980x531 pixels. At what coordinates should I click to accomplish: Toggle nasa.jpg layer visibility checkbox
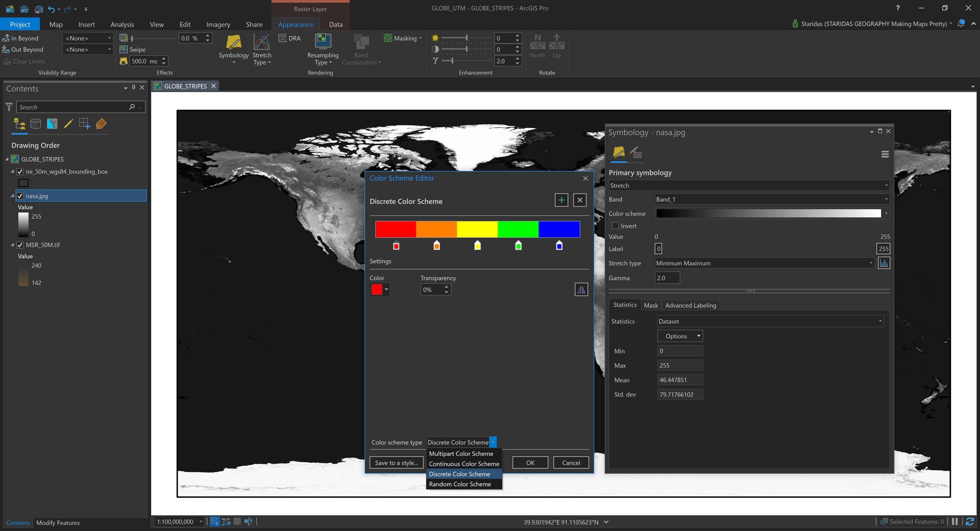click(x=20, y=196)
